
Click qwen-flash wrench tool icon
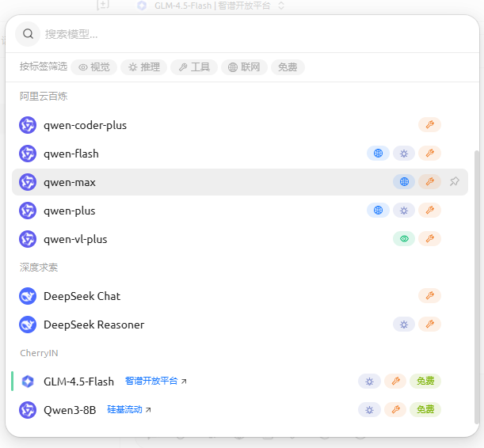pyautogui.click(x=429, y=154)
